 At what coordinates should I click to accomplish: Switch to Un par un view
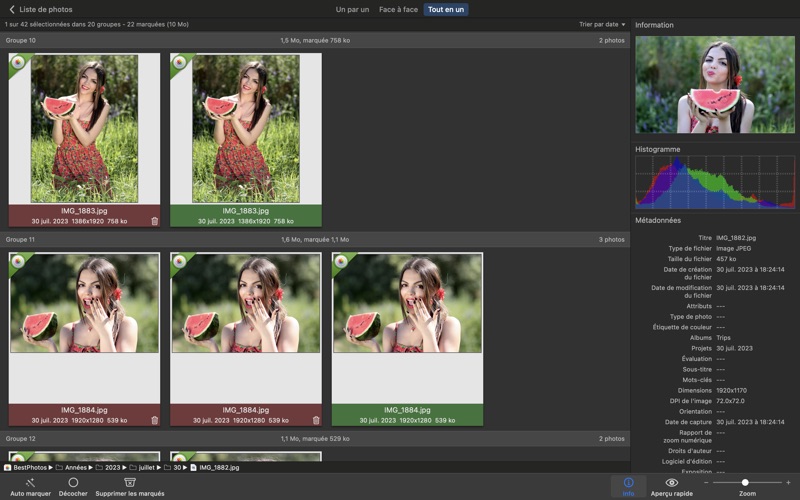(352, 9)
